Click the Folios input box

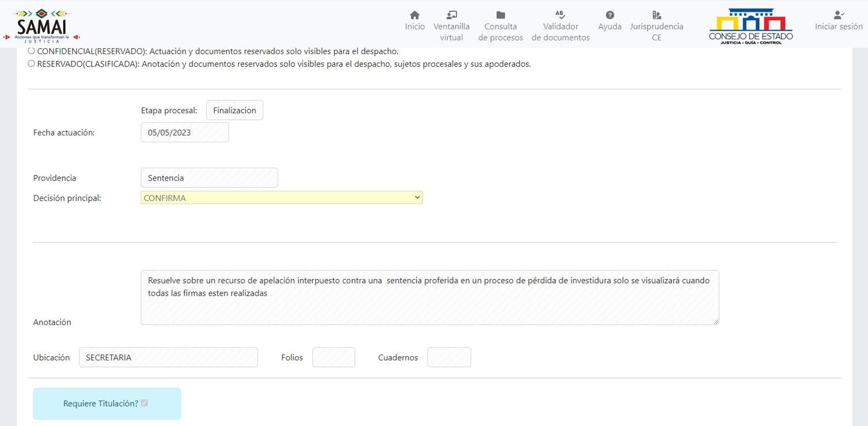click(x=333, y=357)
